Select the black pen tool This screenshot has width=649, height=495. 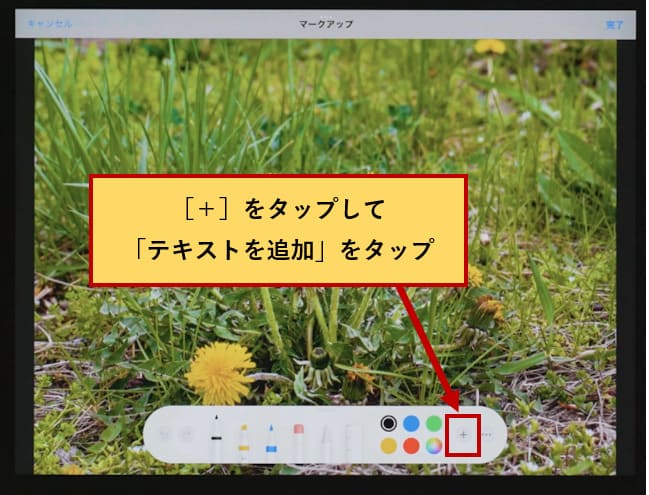point(216,437)
